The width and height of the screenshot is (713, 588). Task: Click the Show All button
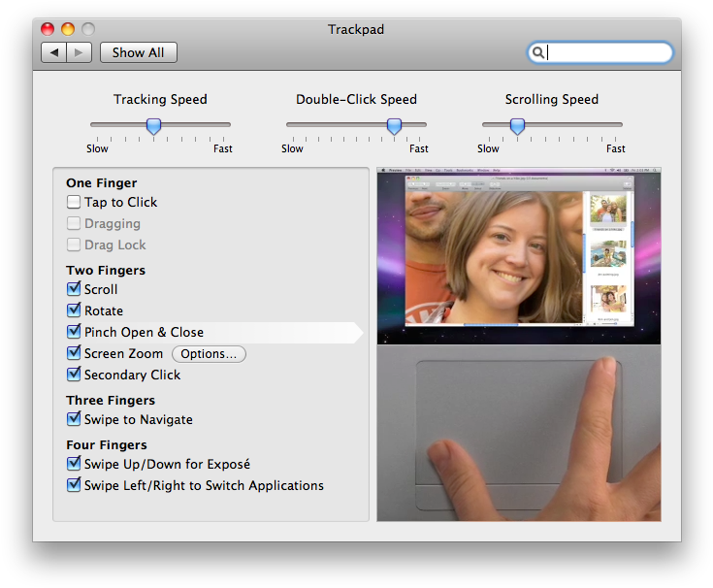click(x=138, y=52)
